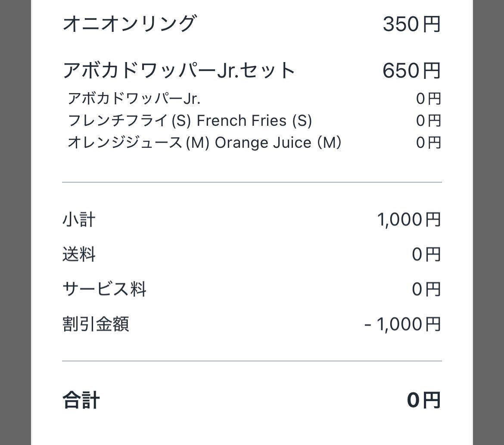The width and height of the screenshot is (504, 445).
Task: Click the 0円 next to アボカドワッパーJr.
Action: tap(429, 99)
